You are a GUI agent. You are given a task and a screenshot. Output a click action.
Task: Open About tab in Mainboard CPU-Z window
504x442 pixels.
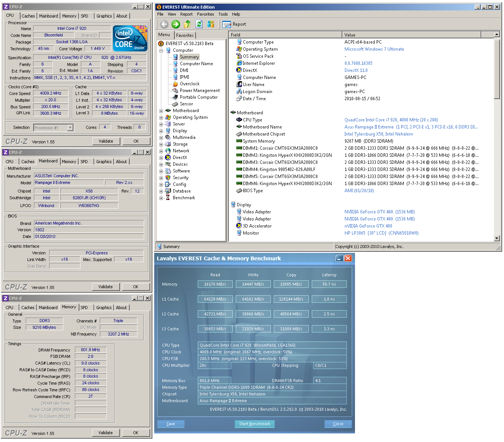(121, 162)
